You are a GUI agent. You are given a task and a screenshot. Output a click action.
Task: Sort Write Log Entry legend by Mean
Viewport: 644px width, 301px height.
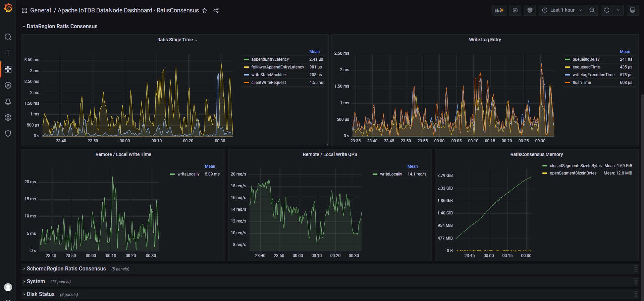click(625, 52)
